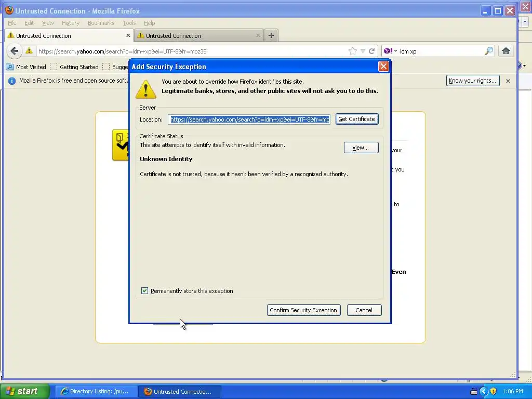
Task: Click the Most Visited bookmark
Action: (x=26, y=67)
